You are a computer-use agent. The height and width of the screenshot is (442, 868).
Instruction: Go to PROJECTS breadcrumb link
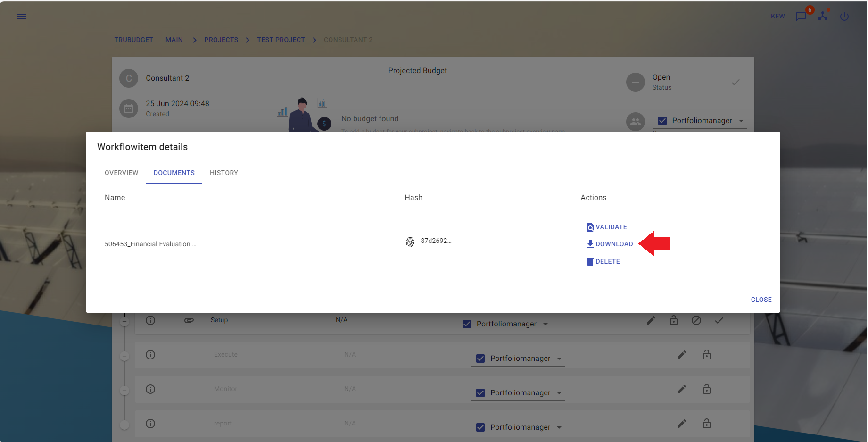coord(221,40)
